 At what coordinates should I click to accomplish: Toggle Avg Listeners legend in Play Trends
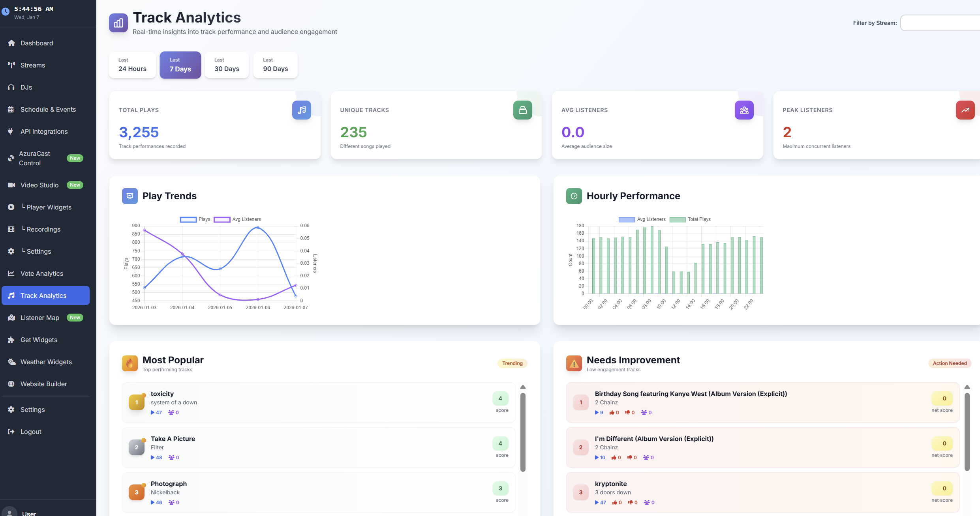237,219
